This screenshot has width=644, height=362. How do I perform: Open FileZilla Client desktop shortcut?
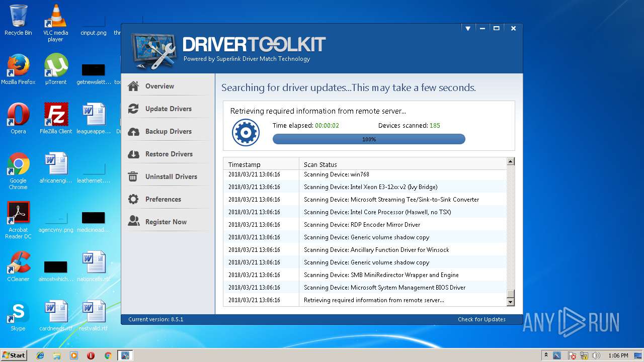coord(56,118)
